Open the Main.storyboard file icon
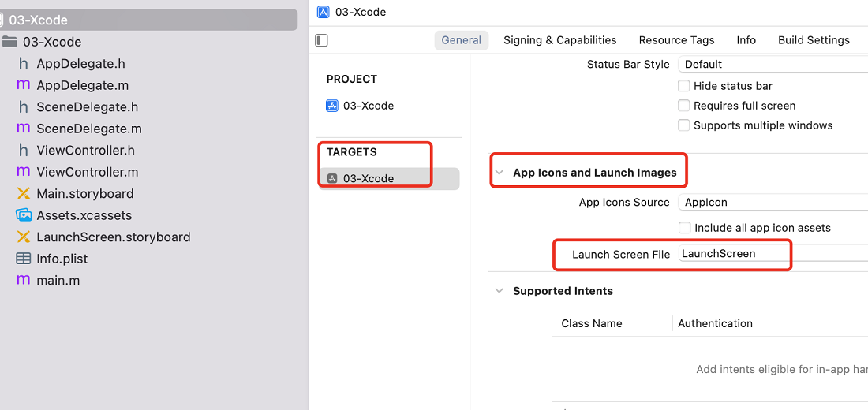Viewport: 868px width, 410px height. tap(23, 194)
